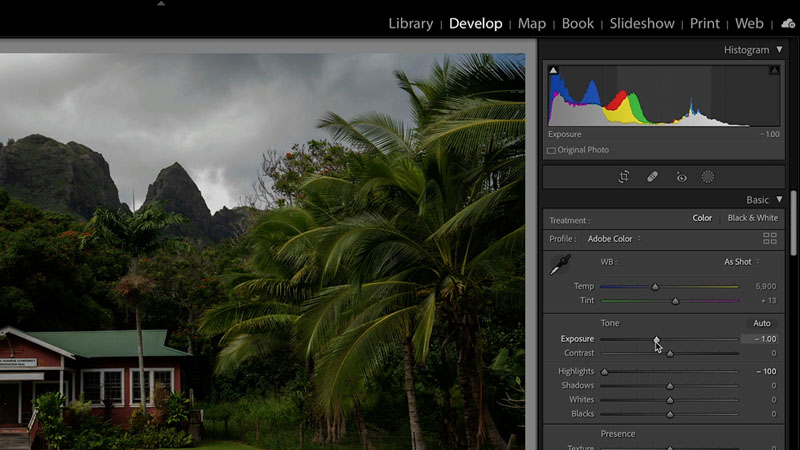Click the Highlights value field -100
The height and width of the screenshot is (450, 800).
pos(766,371)
